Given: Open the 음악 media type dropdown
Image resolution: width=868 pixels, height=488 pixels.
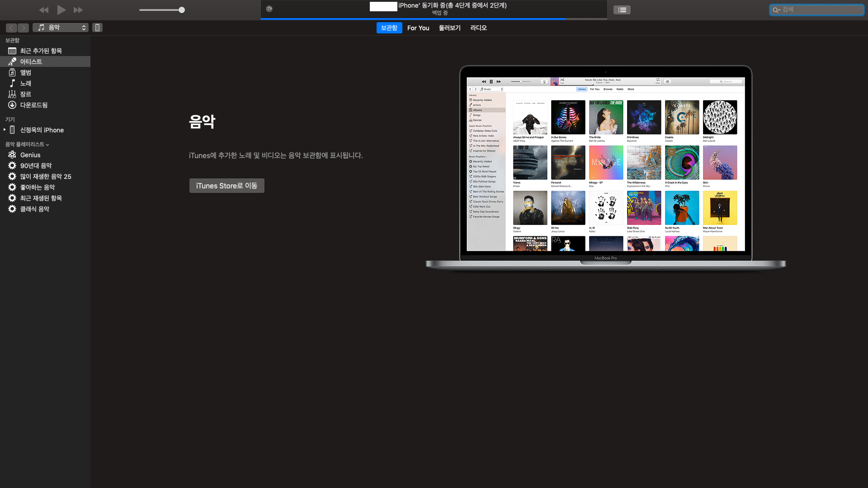Looking at the screenshot, I should (61, 28).
